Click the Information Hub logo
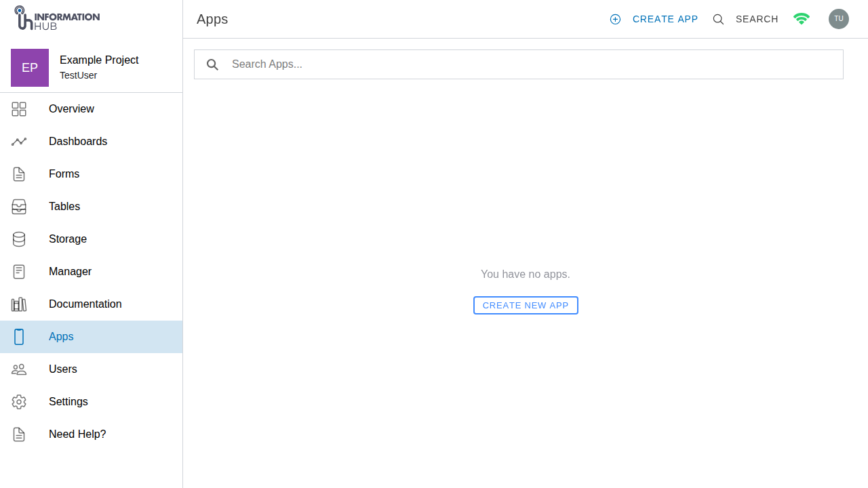The image size is (868, 488). [57, 18]
